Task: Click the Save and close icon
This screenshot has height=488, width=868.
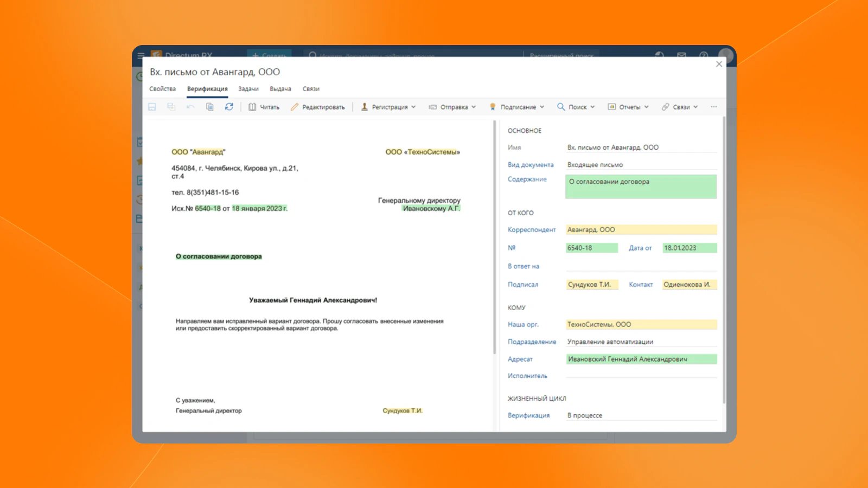Action: [x=171, y=107]
